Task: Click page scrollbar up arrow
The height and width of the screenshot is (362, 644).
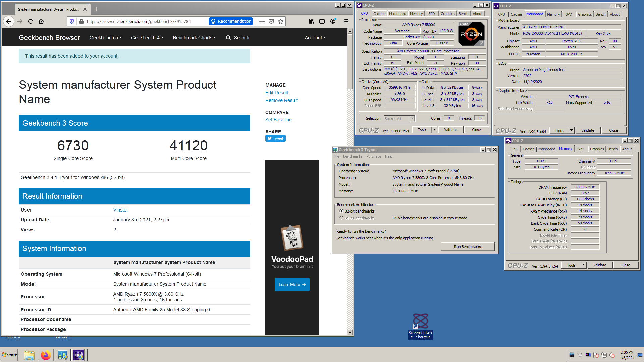Action: pos(350,31)
